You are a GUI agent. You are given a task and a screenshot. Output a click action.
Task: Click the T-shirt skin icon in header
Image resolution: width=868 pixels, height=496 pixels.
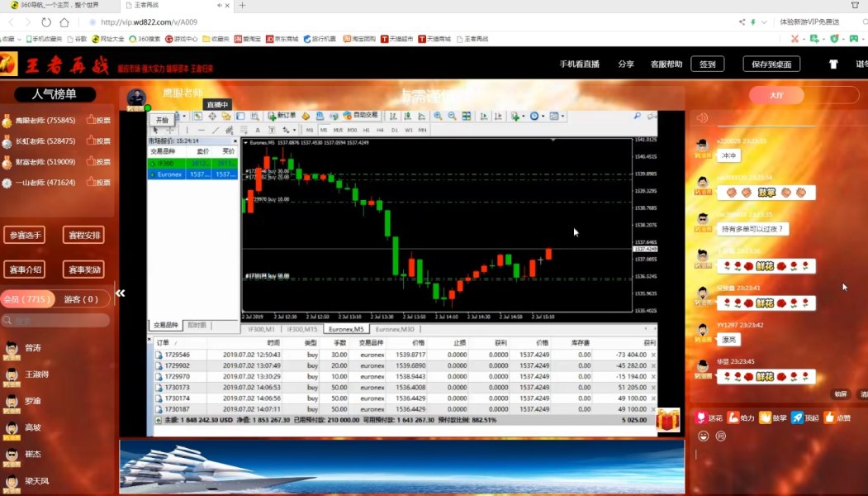pyautogui.click(x=833, y=64)
